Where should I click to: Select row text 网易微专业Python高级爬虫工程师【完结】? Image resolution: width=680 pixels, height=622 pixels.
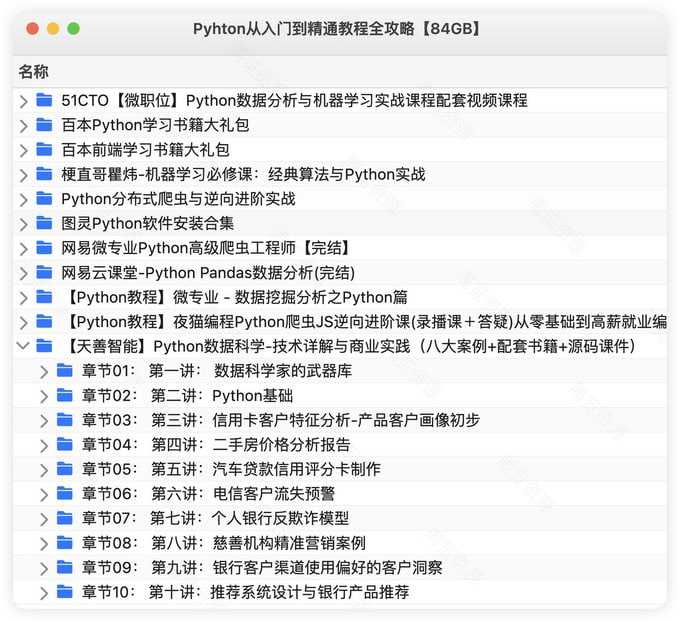point(207,248)
